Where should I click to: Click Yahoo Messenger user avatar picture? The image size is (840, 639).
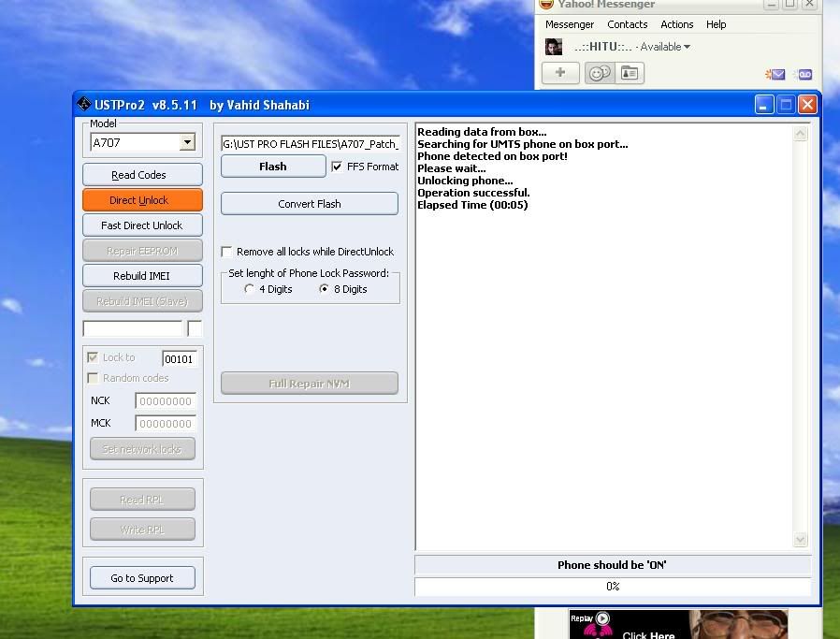click(x=554, y=47)
